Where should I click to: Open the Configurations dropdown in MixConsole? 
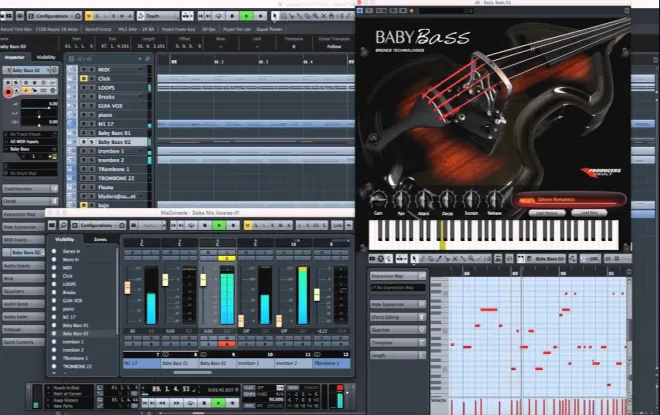coord(98,226)
